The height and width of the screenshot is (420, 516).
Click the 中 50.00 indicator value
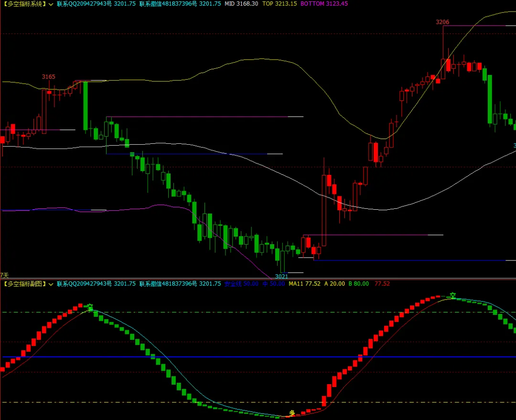pos(273,284)
